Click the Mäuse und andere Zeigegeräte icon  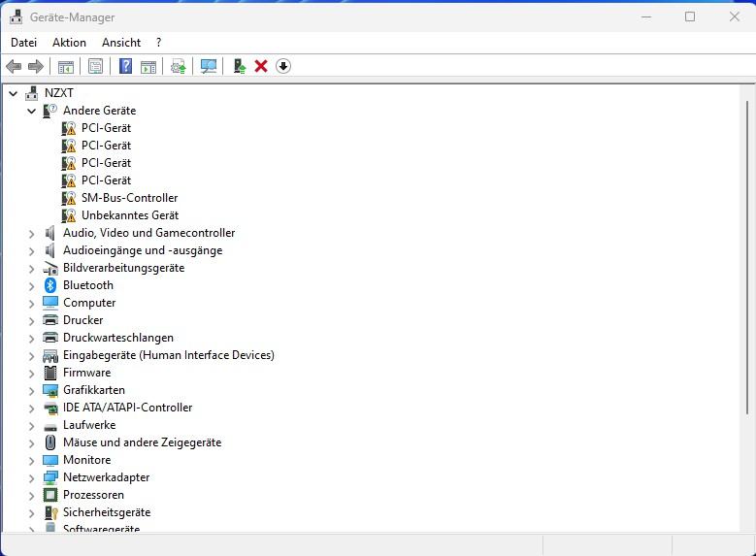tap(50, 442)
